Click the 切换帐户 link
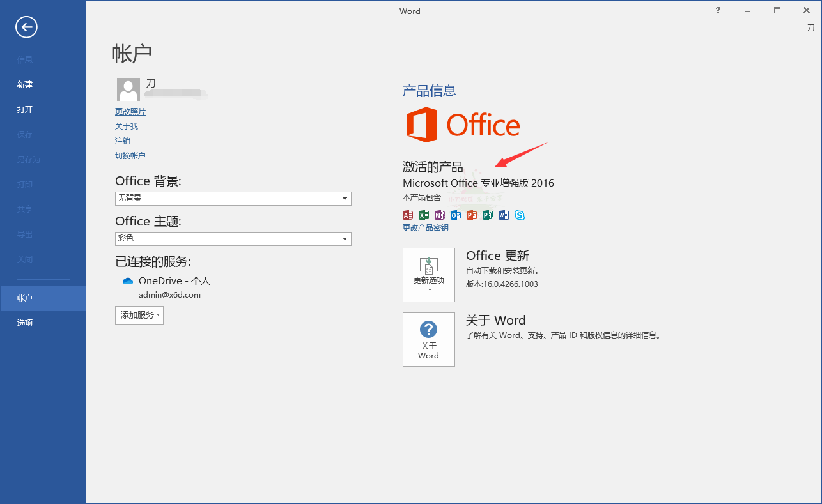The image size is (822, 504). click(130, 156)
